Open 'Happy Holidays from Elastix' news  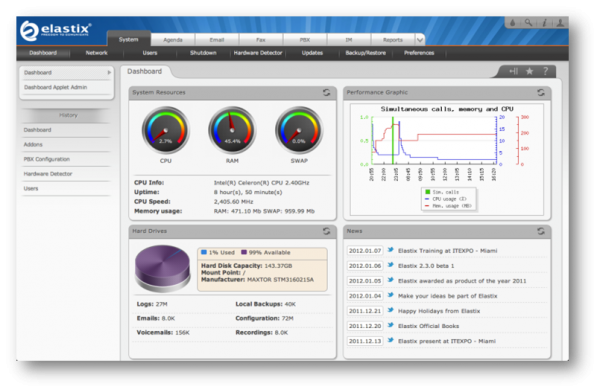click(439, 311)
